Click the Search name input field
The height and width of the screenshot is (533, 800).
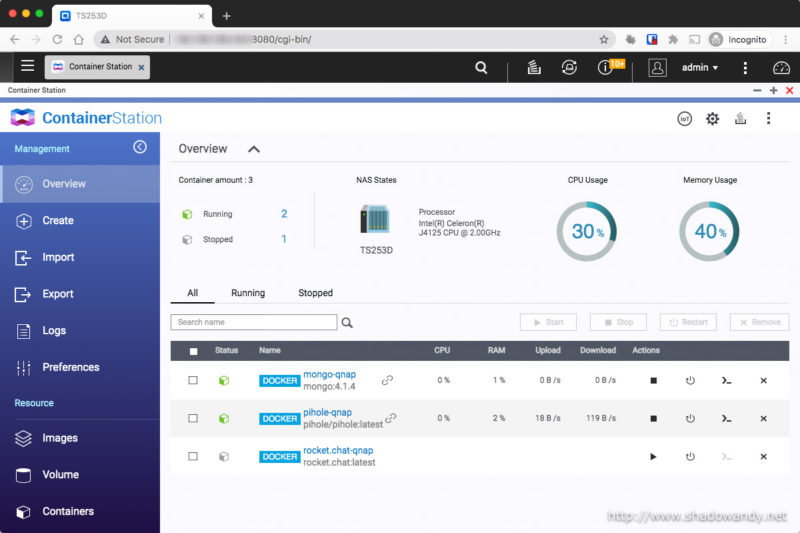coord(254,322)
